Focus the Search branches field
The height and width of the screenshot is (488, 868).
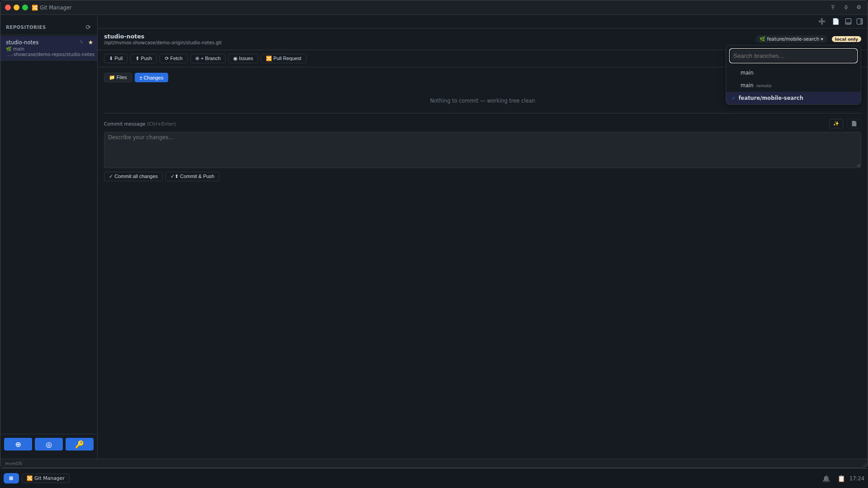793,56
